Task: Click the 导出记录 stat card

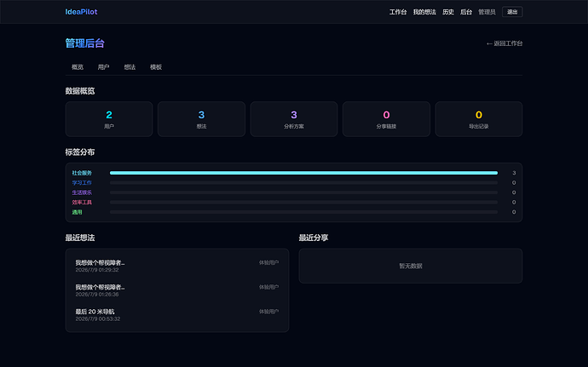Action: [x=479, y=119]
